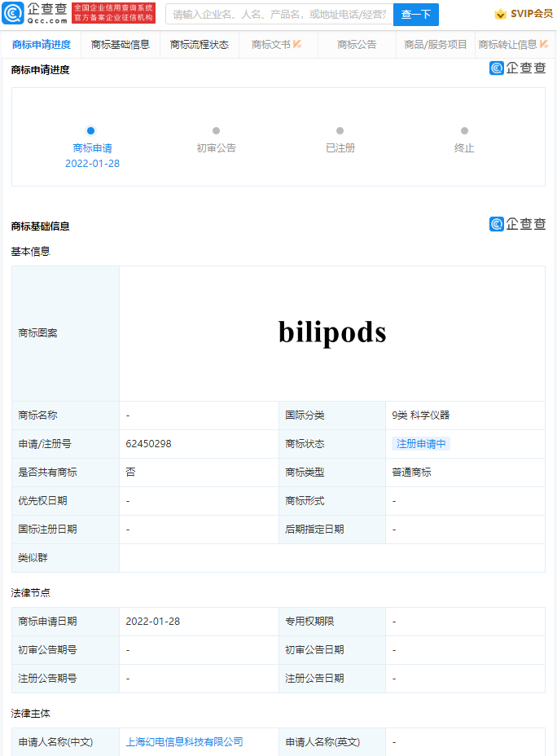Click the 是否共有商标 label cell
This screenshot has height=756, width=557.
[65, 472]
